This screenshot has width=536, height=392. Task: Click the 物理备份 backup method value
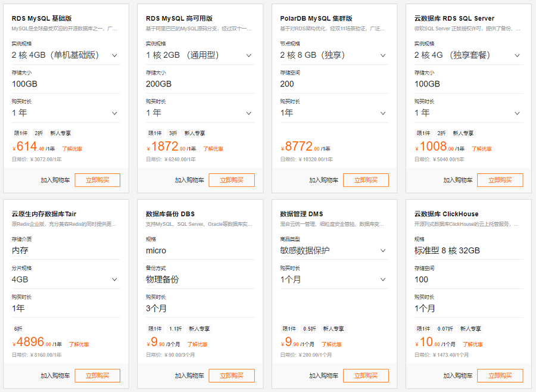pyautogui.click(x=163, y=279)
